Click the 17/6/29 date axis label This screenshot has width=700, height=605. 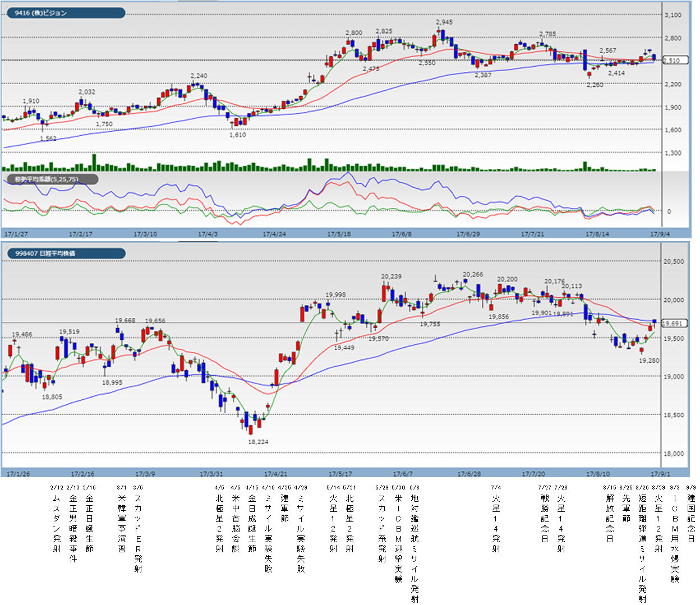click(468, 234)
